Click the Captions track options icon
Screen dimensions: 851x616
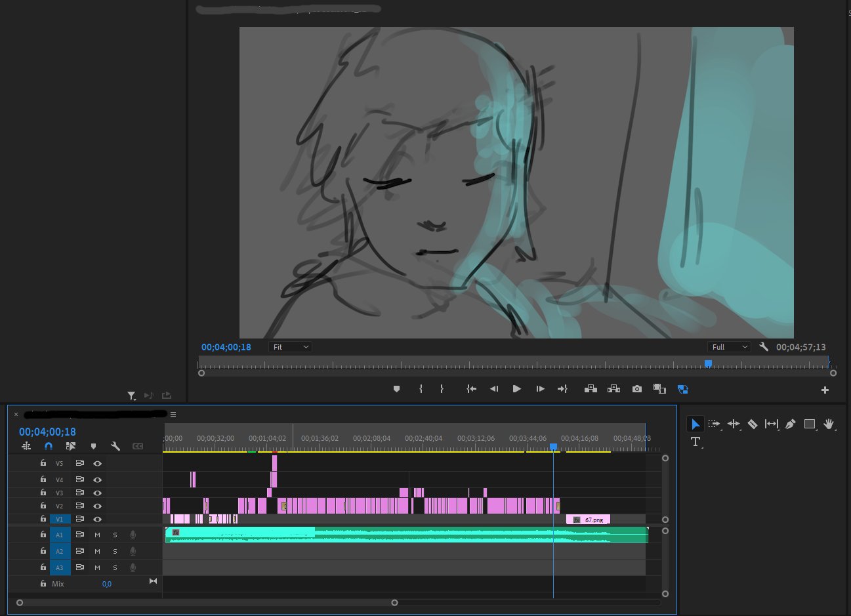click(138, 446)
